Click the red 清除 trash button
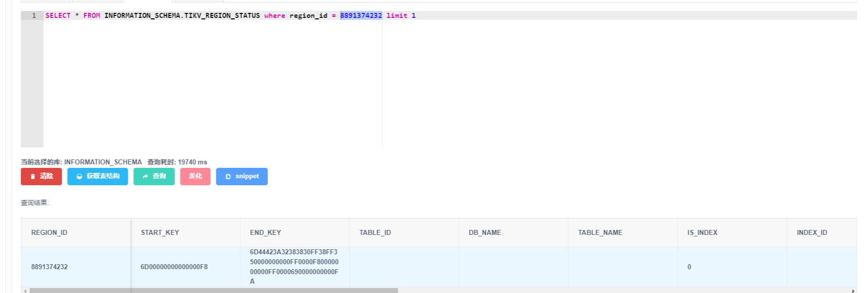Image resolution: width=868 pixels, height=293 pixels. pos(41,176)
